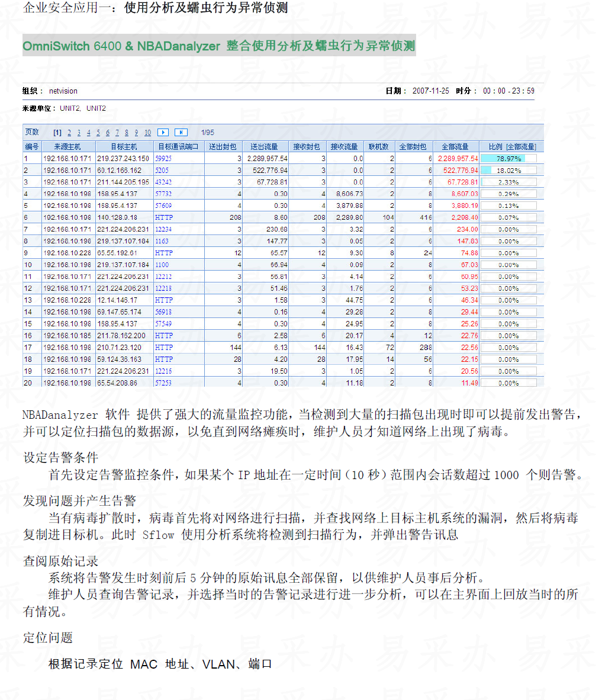Sort by the 目标通讯端口 column header
The height and width of the screenshot is (700, 602).
point(179,146)
